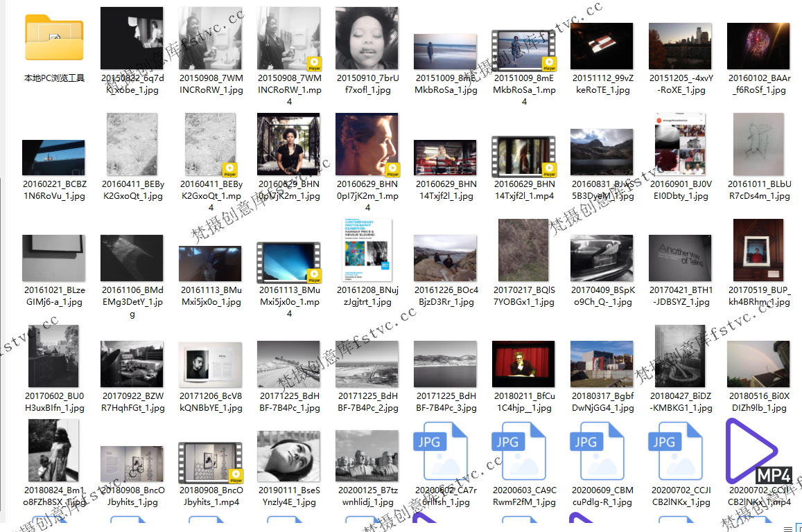802x532 pixels.
Task: Select image 20171225_BdHBF-7B4Pc_2.jpg
Action: coord(367,364)
